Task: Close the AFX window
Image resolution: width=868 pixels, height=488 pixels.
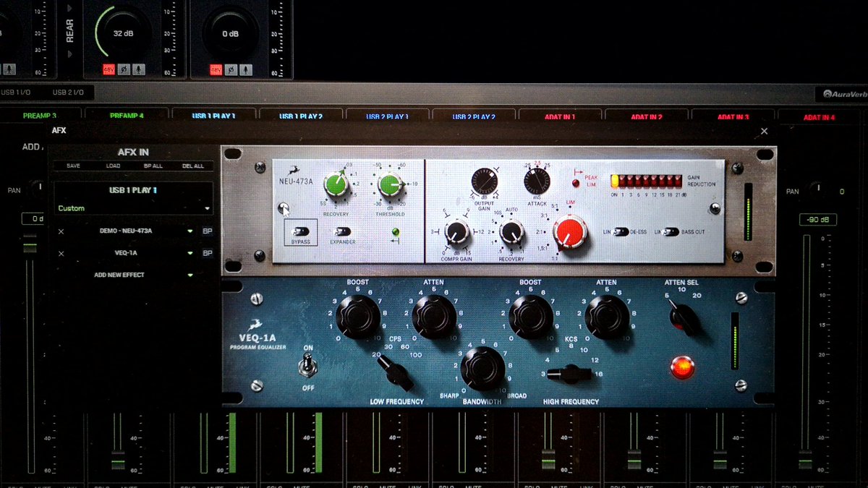Action: coord(764,131)
